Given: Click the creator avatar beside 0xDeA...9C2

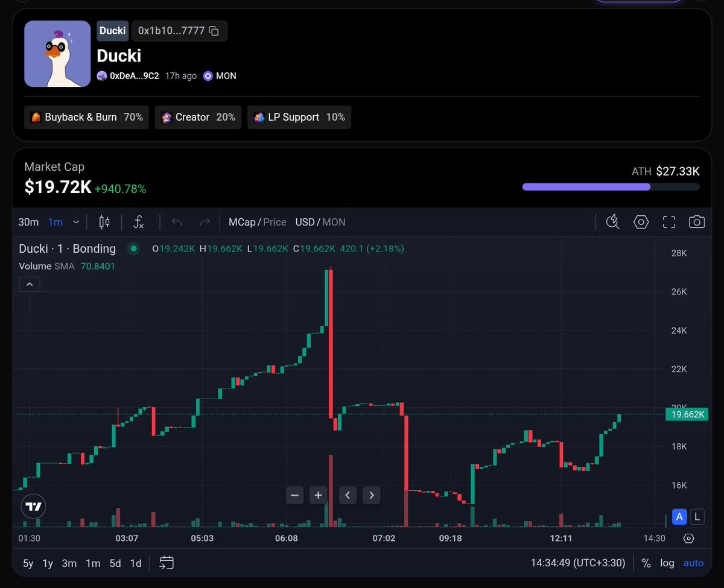Looking at the screenshot, I should (x=102, y=76).
